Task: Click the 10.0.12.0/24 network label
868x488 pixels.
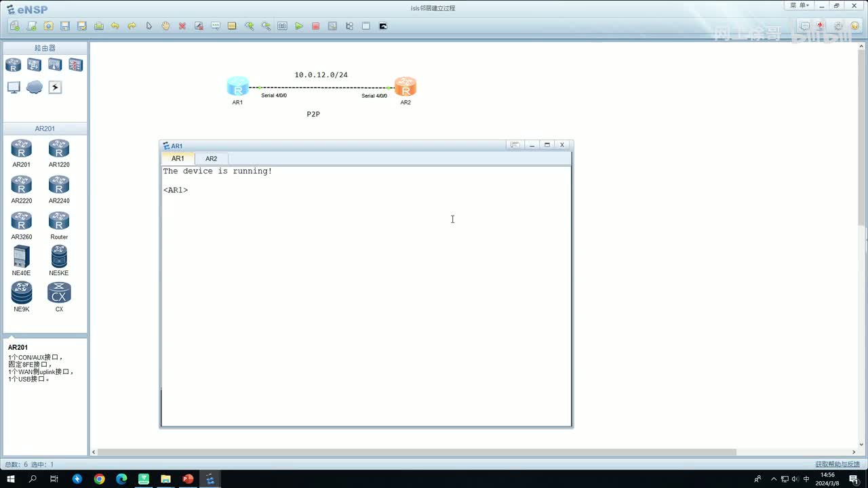Action: click(321, 75)
